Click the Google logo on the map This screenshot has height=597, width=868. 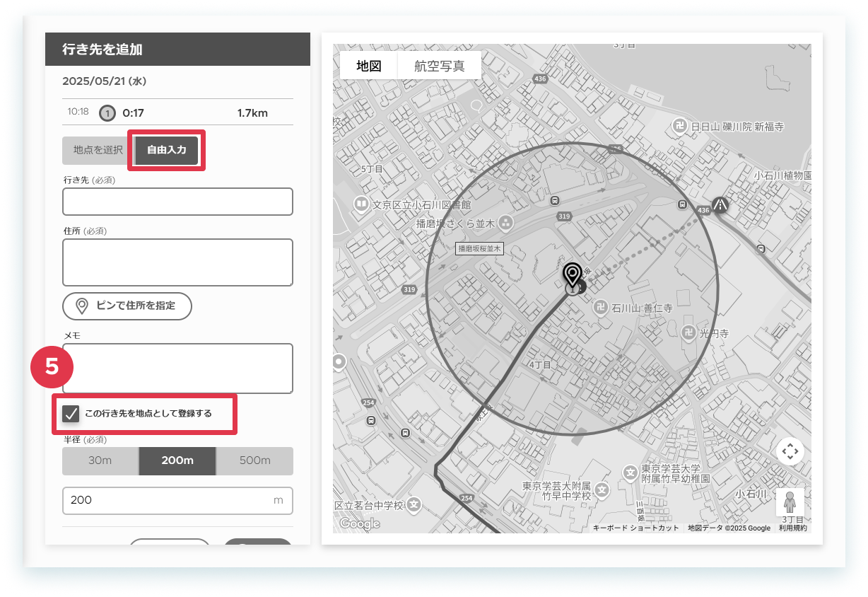[x=359, y=524]
